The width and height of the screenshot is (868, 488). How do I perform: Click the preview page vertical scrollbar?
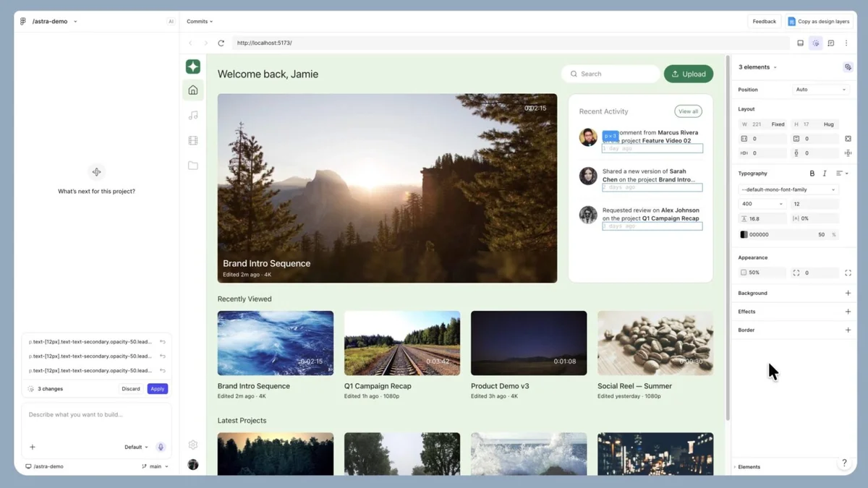728,239
